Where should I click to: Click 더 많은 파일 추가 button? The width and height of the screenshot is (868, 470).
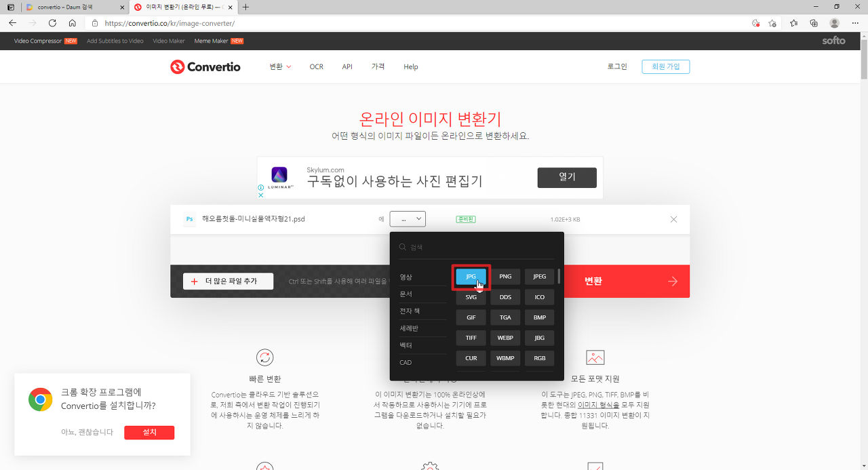click(x=228, y=281)
